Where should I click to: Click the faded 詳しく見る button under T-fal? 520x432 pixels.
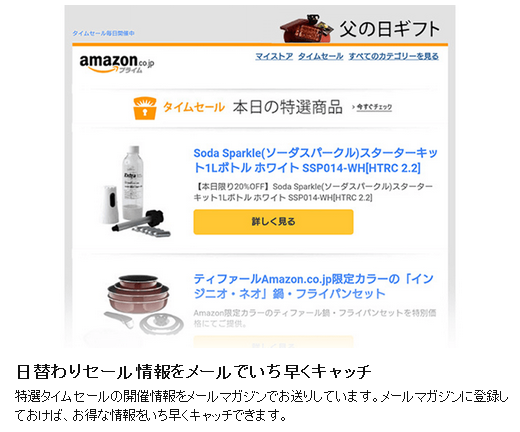click(x=273, y=342)
